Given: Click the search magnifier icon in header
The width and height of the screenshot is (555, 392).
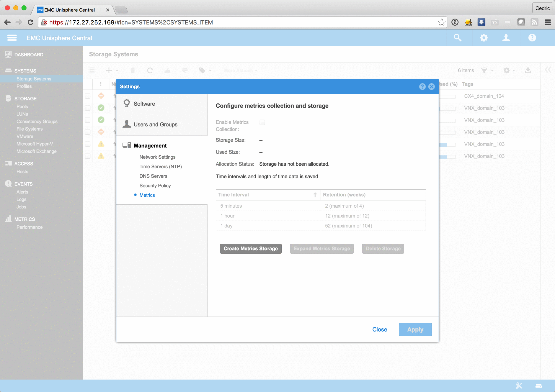Looking at the screenshot, I should click(457, 38).
